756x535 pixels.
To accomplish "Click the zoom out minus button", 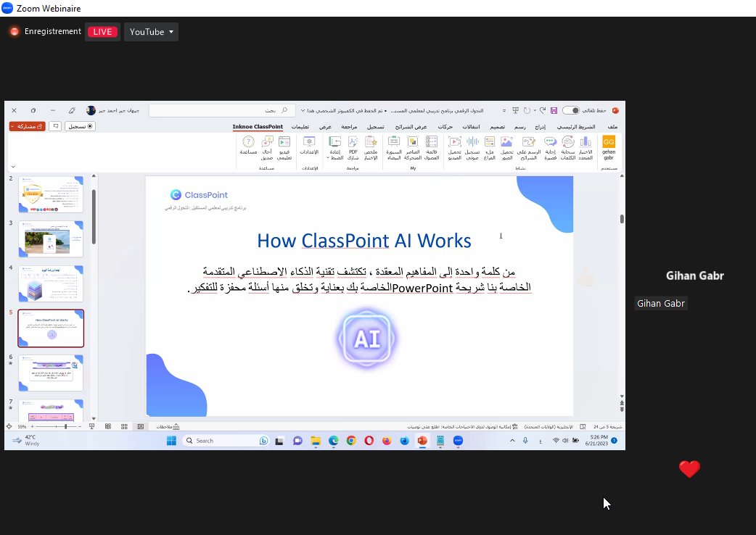I will [80, 427].
